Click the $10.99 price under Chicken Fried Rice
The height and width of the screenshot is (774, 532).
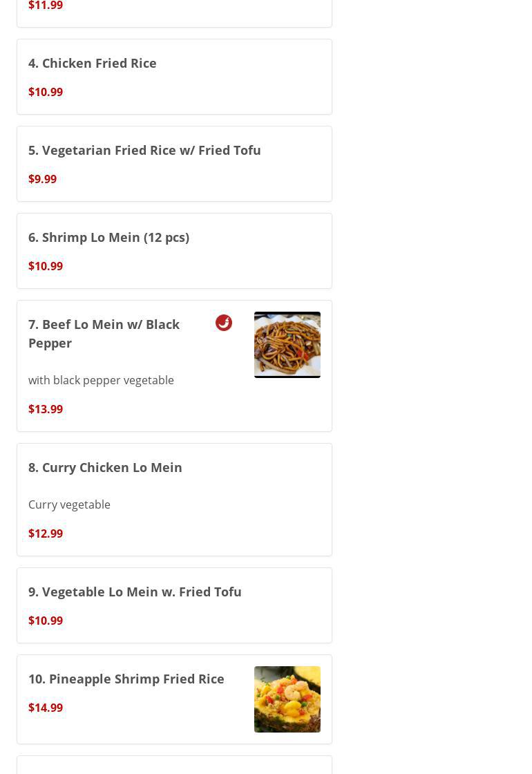click(46, 92)
